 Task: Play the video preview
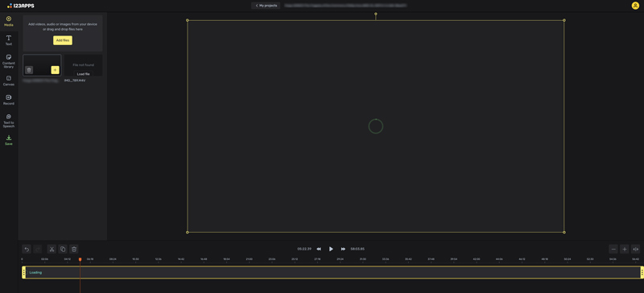coord(331,249)
